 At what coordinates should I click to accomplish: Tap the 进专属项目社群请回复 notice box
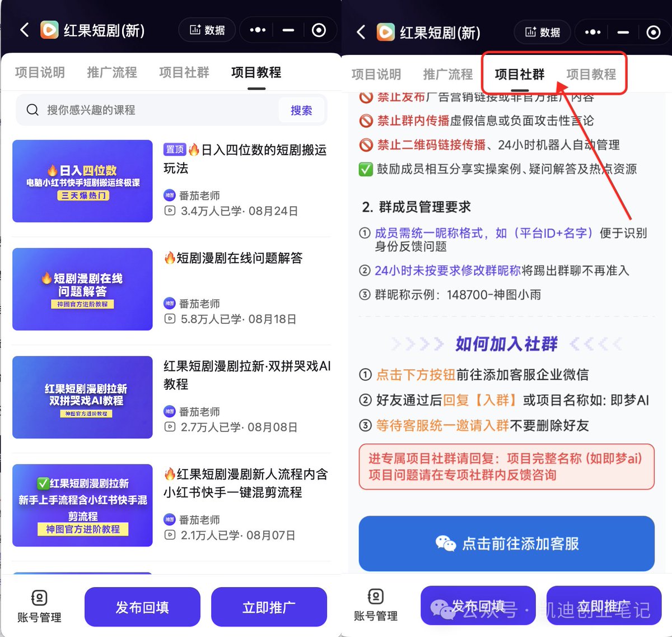click(507, 467)
